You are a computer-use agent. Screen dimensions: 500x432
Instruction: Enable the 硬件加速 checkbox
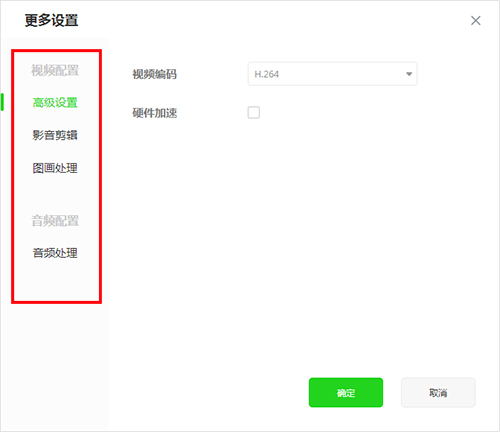tap(254, 113)
